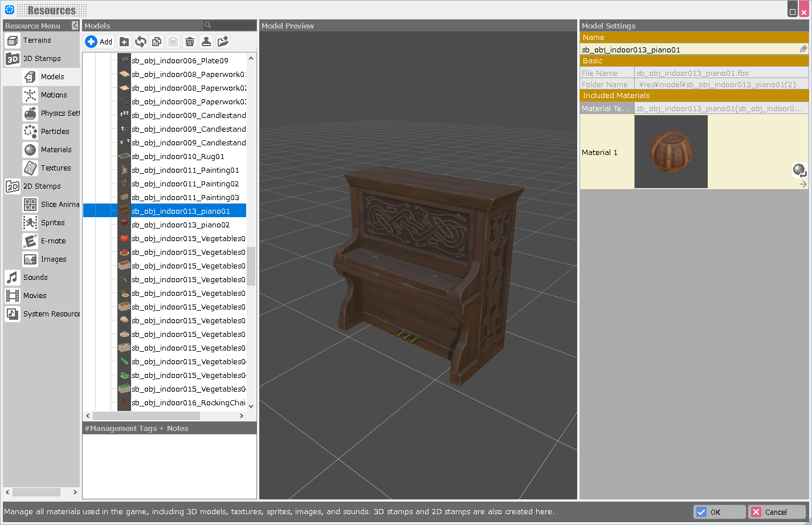Open the Terrains resource category

[x=37, y=40]
